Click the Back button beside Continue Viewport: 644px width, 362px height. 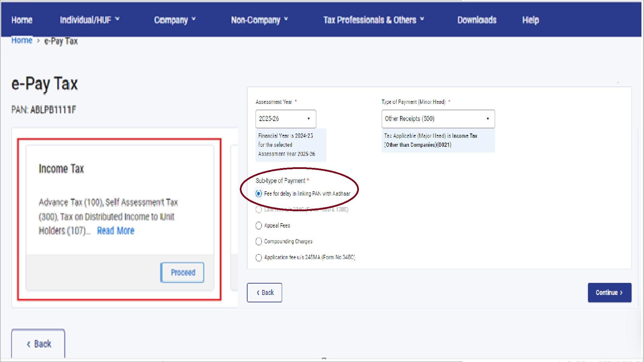(264, 292)
